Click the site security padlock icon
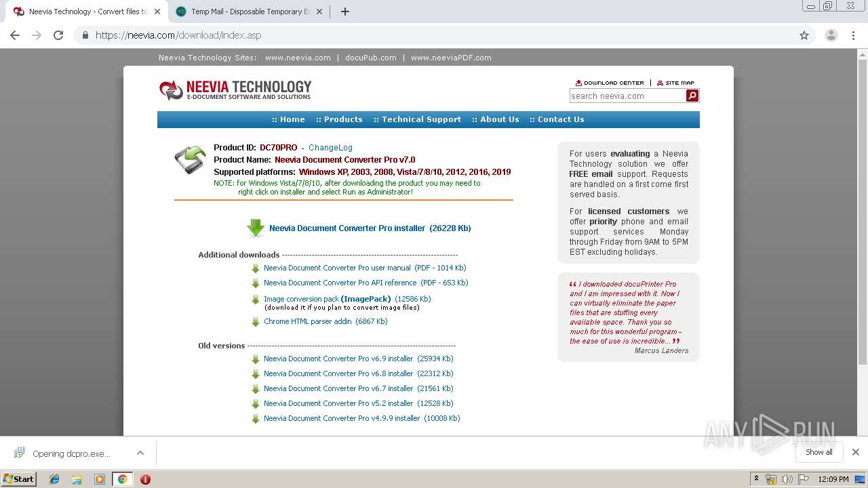868x488 pixels. point(85,35)
